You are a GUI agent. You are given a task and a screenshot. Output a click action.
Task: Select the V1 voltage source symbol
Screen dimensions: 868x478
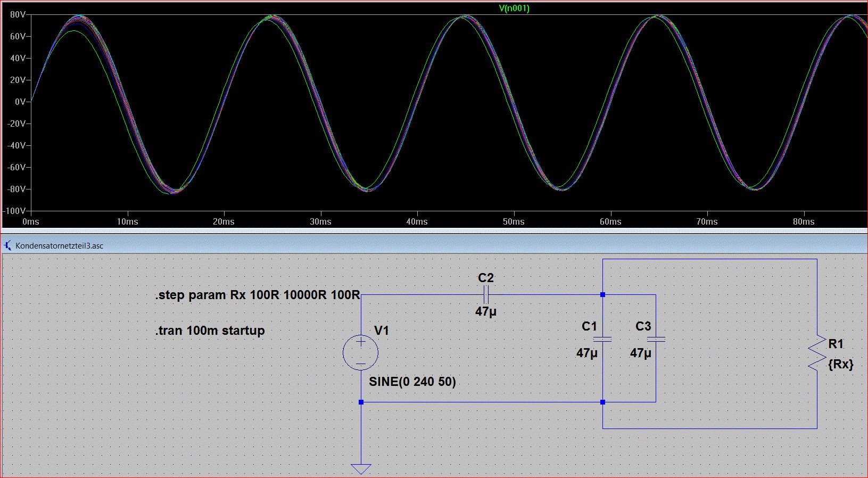click(x=361, y=352)
